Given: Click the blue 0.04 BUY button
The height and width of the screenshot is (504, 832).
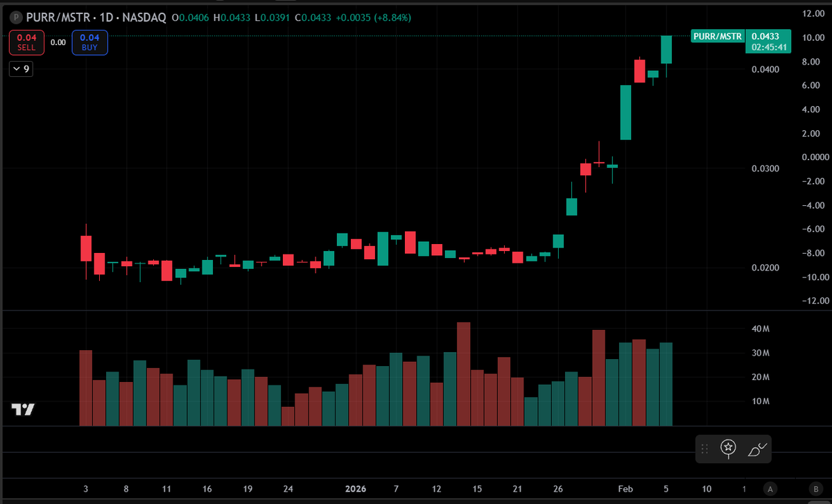Looking at the screenshot, I should point(89,42).
